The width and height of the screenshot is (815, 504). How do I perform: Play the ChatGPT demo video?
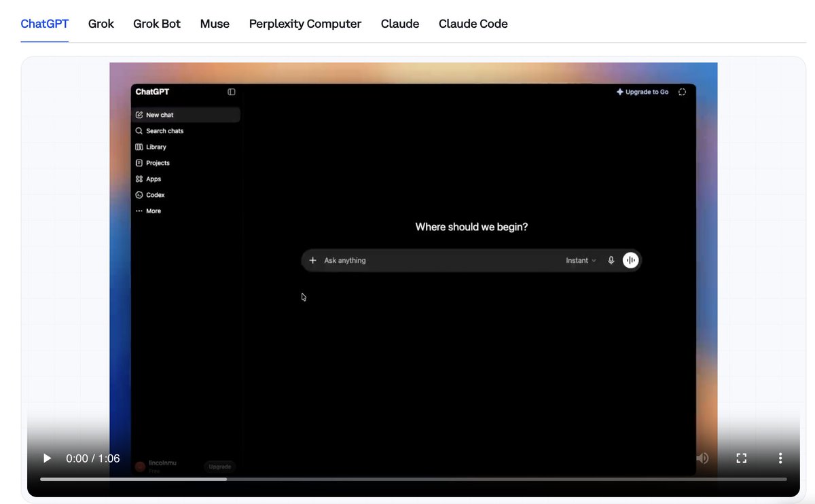point(47,458)
